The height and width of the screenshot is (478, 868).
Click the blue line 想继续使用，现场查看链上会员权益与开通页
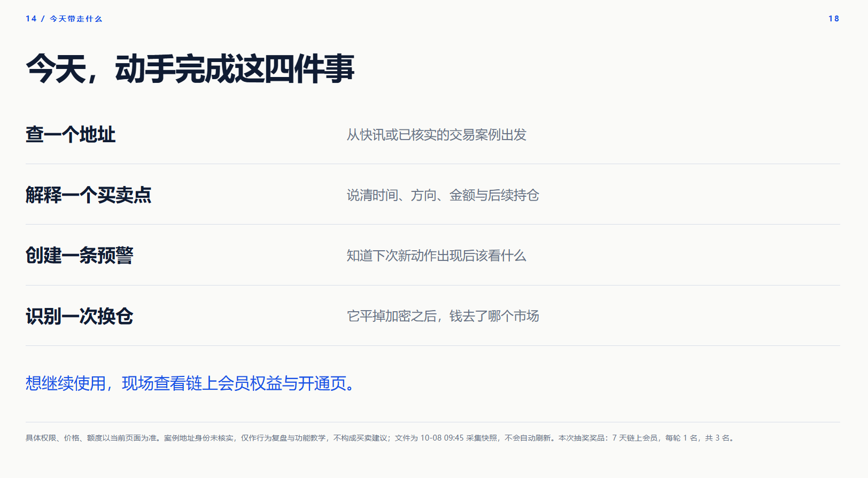point(190,383)
